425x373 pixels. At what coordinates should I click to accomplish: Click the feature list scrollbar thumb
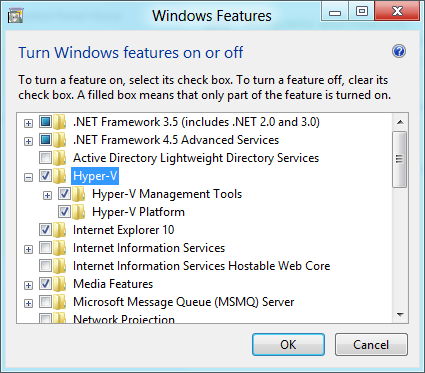pos(400,159)
